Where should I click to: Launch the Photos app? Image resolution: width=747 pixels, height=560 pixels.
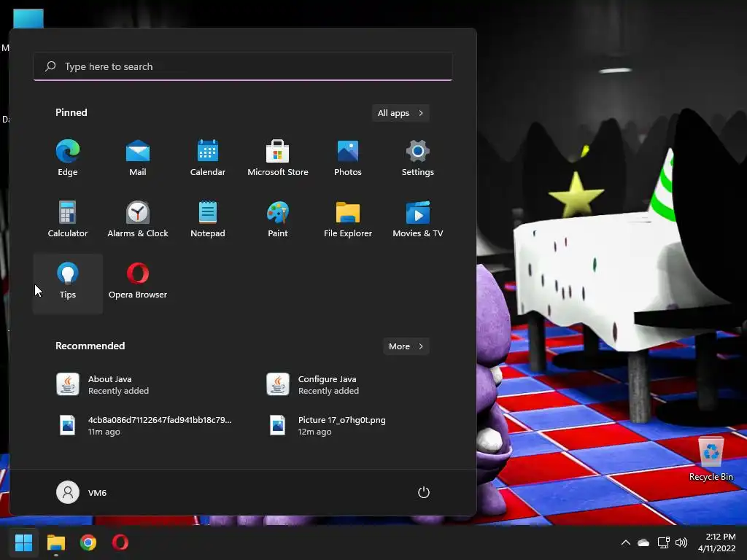pos(348,158)
